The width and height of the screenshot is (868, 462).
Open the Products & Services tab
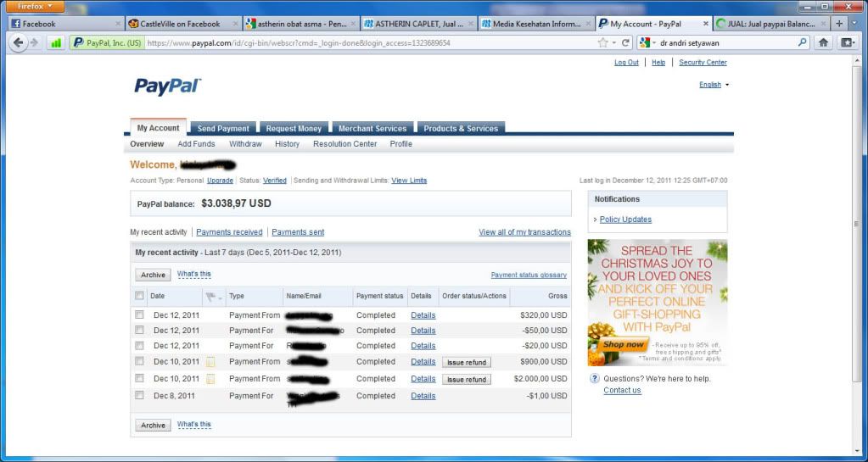point(461,128)
